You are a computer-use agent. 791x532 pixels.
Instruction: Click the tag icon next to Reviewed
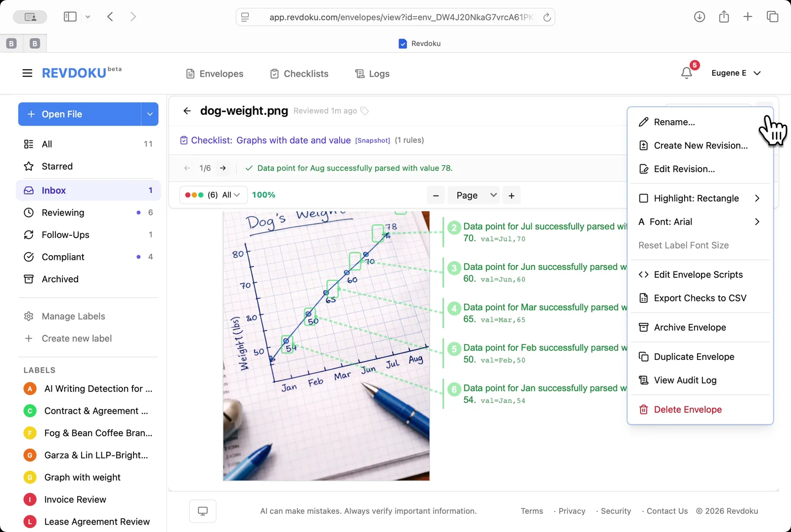point(364,111)
